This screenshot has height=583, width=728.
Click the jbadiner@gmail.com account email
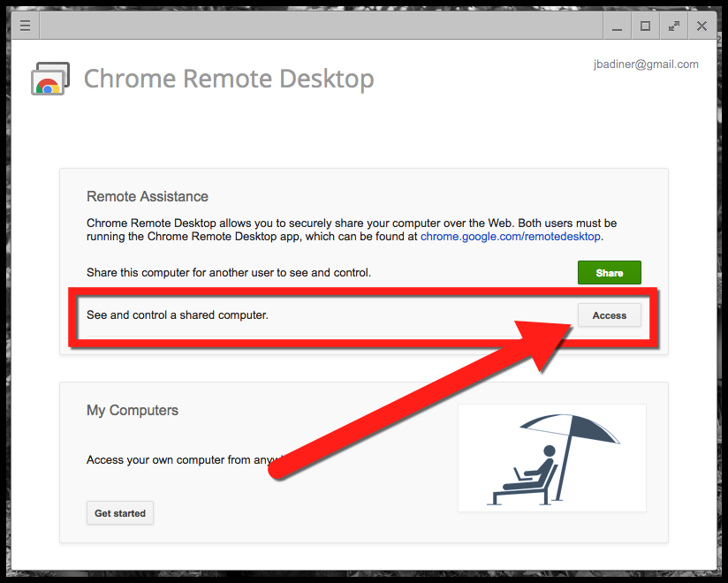coord(646,64)
